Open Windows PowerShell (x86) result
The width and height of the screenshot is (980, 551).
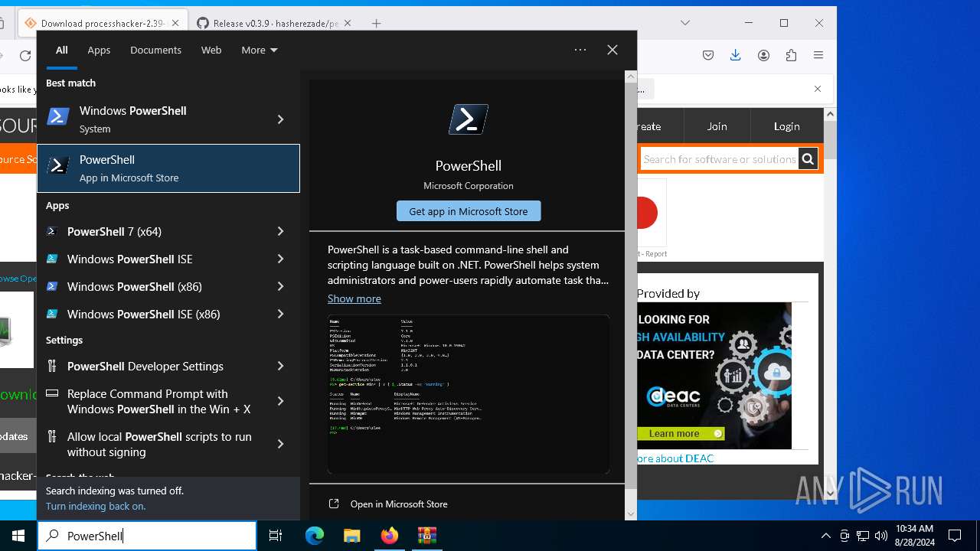coord(150,286)
